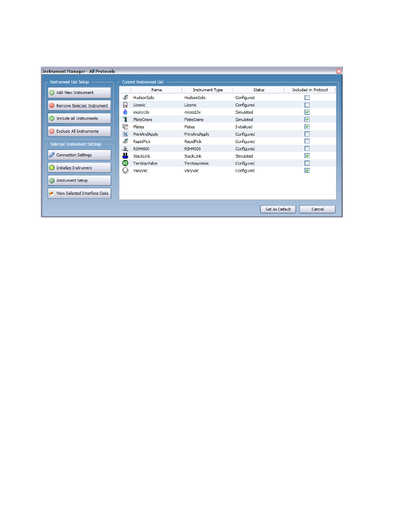Check TenWayValve Included in Protocol checkbox
The image size is (411, 532).
coord(307,163)
